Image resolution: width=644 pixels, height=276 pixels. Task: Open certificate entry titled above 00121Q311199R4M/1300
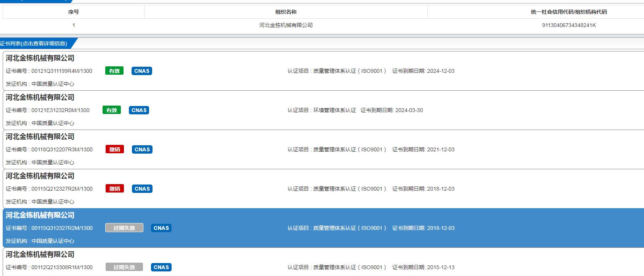click(40, 58)
